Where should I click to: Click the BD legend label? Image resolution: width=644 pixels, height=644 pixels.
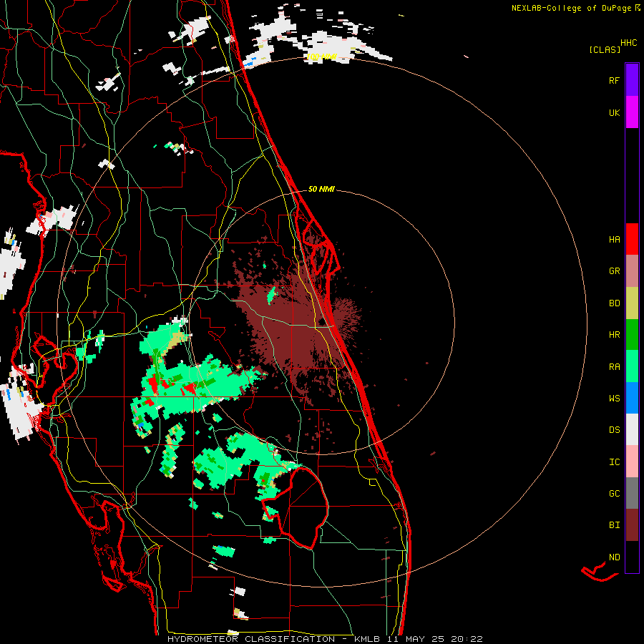[615, 303]
